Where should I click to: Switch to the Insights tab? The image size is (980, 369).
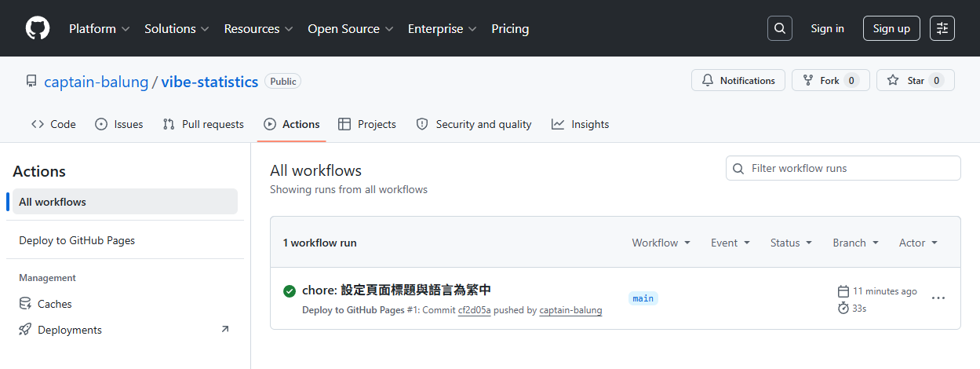click(581, 124)
